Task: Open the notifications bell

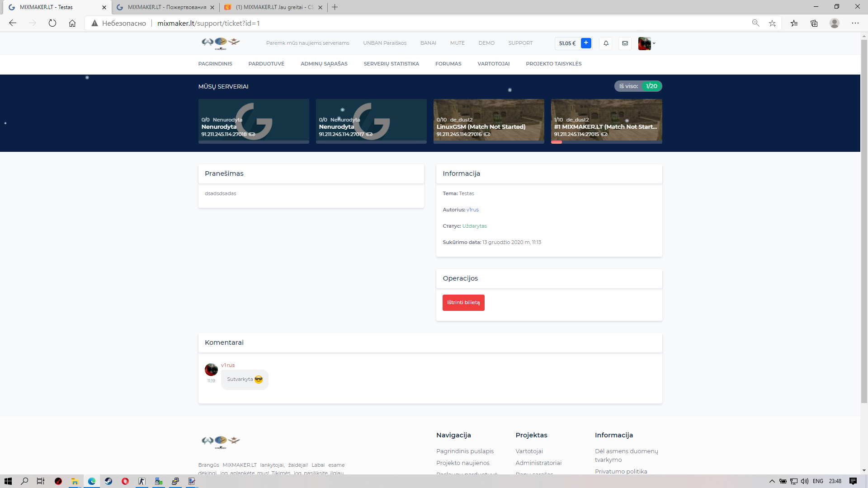Action: click(x=606, y=43)
